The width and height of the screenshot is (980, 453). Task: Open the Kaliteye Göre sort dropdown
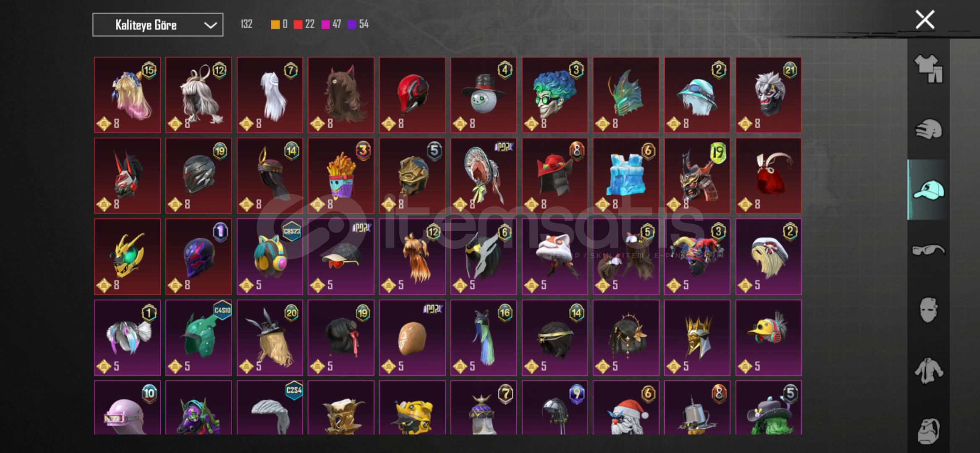coord(158,25)
